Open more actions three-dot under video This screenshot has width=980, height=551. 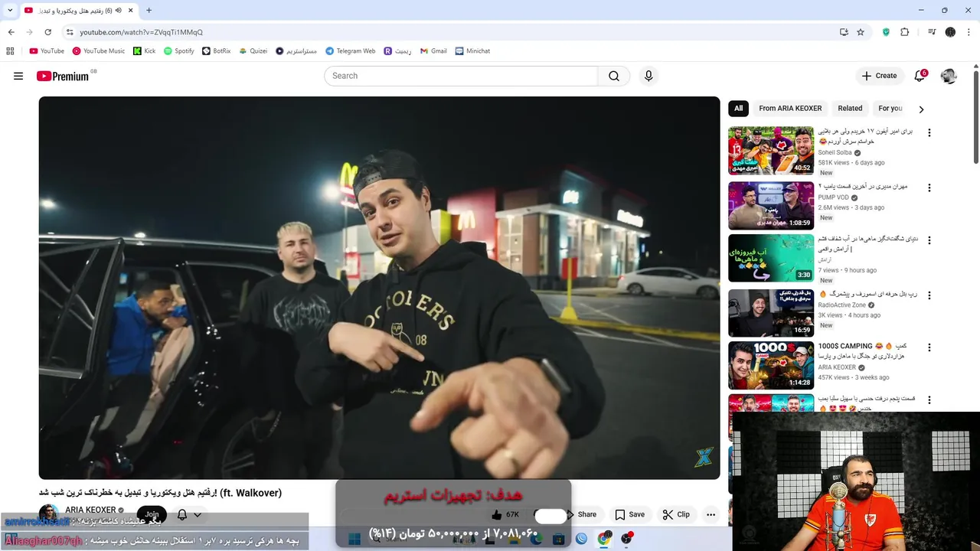pyautogui.click(x=711, y=515)
